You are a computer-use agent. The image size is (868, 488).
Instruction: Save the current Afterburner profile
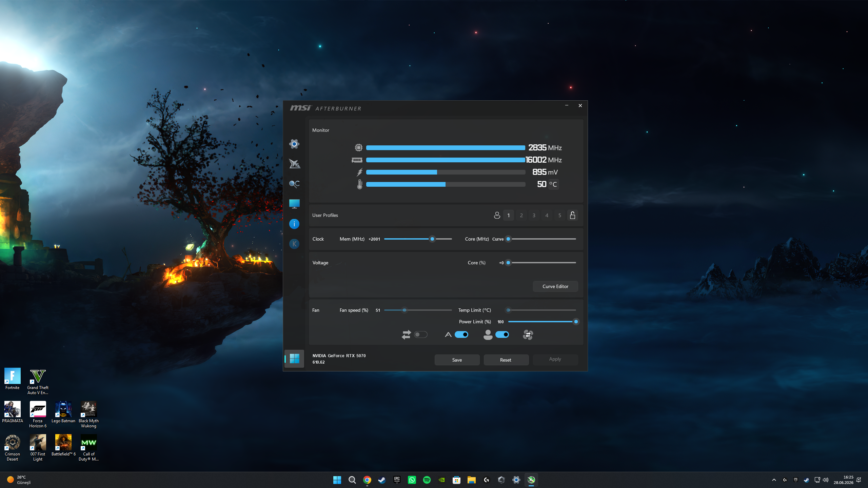click(457, 360)
